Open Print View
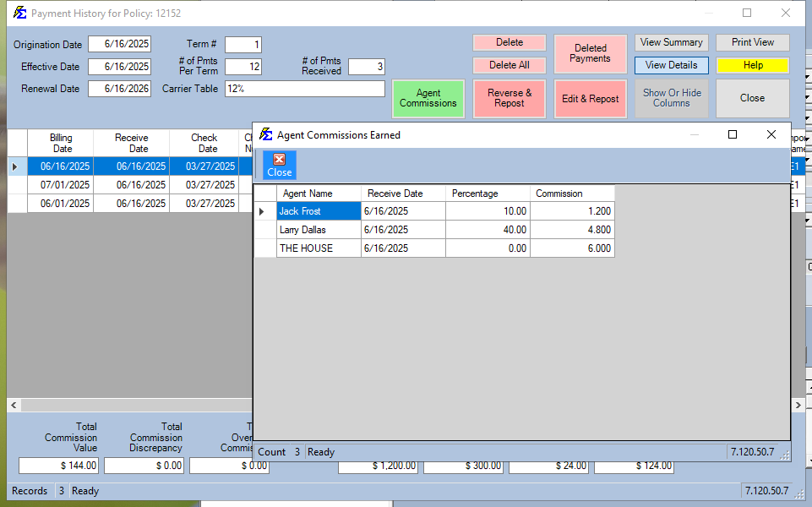Image resolution: width=812 pixels, height=507 pixels. point(752,42)
